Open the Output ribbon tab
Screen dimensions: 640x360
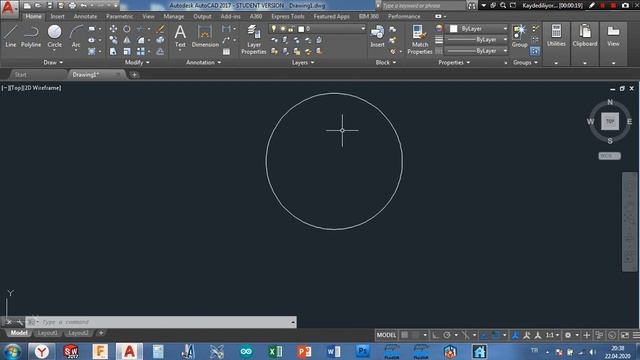(x=202, y=17)
